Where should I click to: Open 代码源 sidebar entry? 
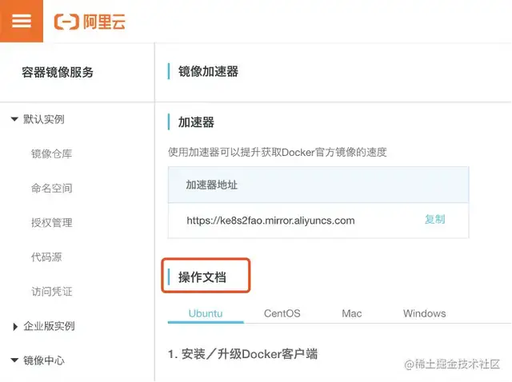(47, 257)
